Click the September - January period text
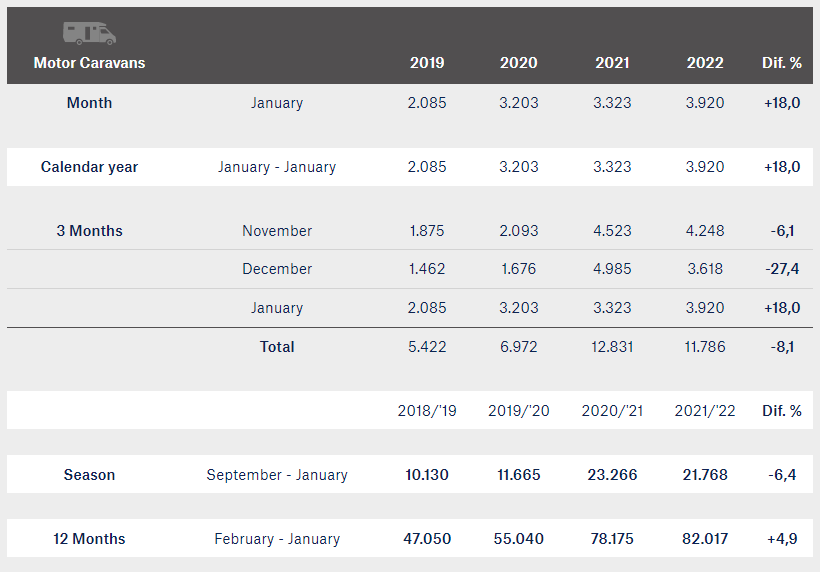Screen dimensions: 820x572 [277, 475]
